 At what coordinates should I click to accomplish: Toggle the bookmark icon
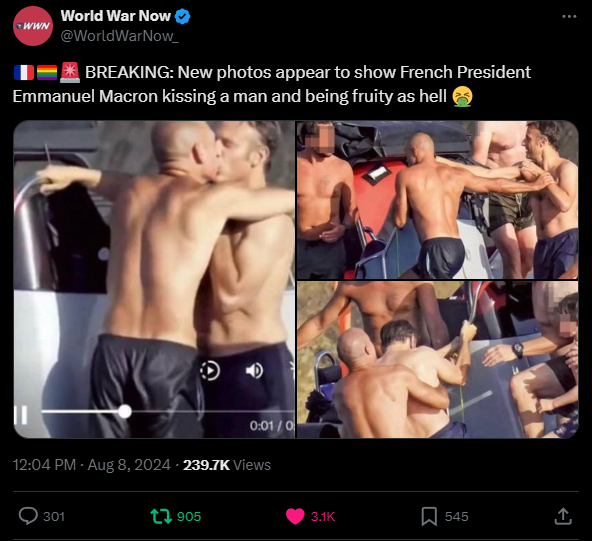[x=429, y=516]
